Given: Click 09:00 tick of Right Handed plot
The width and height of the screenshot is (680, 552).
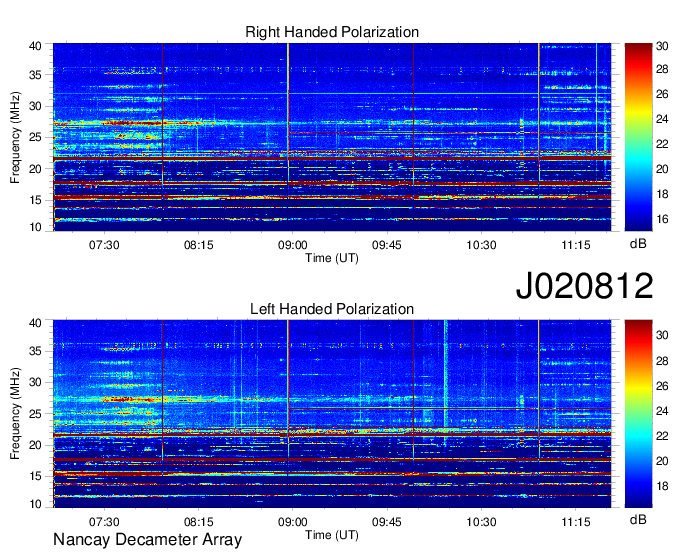Looking at the screenshot, I should [x=292, y=245].
